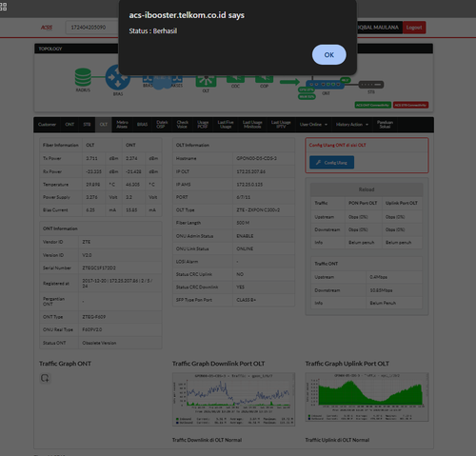
Task: Click the BRAS router icon in topology
Action: (x=118, y=77)
